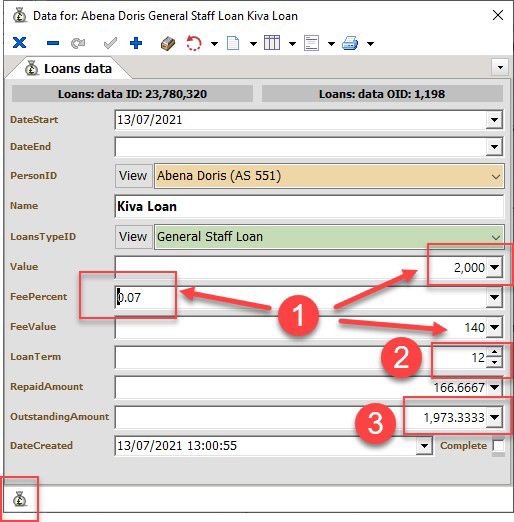Click the money bag icon in status bar
The image size is (514, 522).
(x=20, y=500)
